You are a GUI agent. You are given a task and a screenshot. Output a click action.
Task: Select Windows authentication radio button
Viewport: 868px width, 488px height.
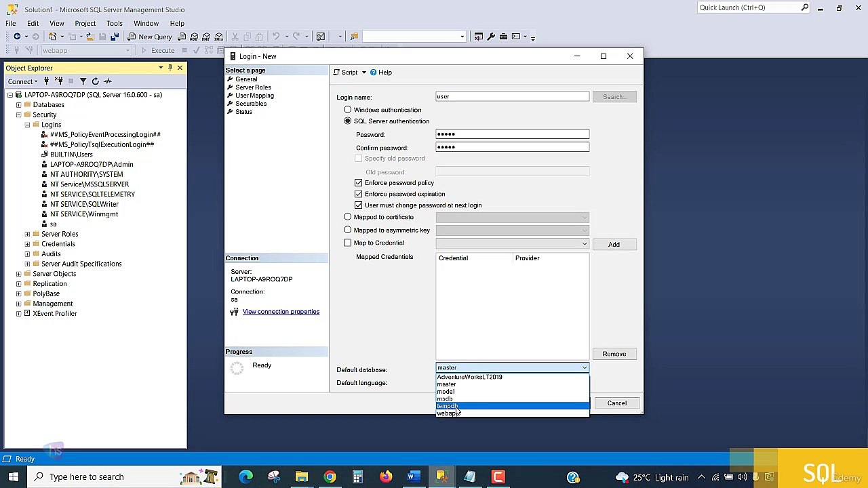[x=348, y=110]
